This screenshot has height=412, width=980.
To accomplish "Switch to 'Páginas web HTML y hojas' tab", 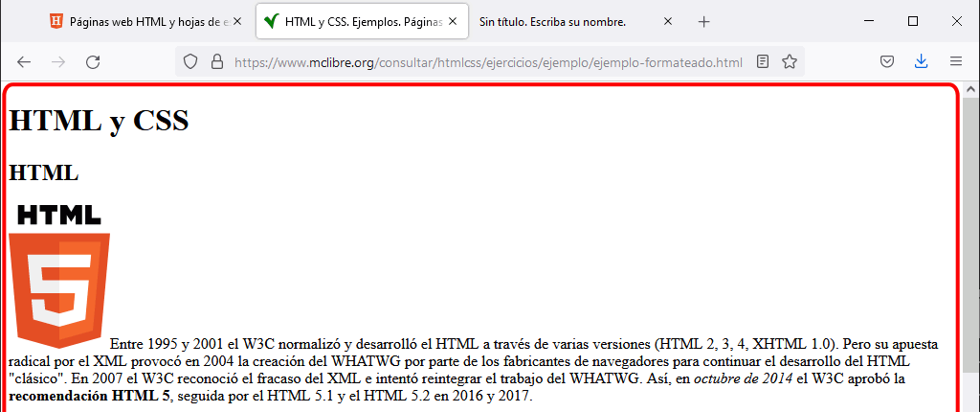I will coord(146,22).
